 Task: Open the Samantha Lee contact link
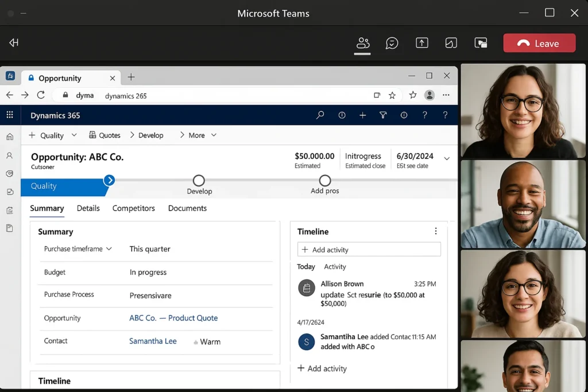(153, 341)
